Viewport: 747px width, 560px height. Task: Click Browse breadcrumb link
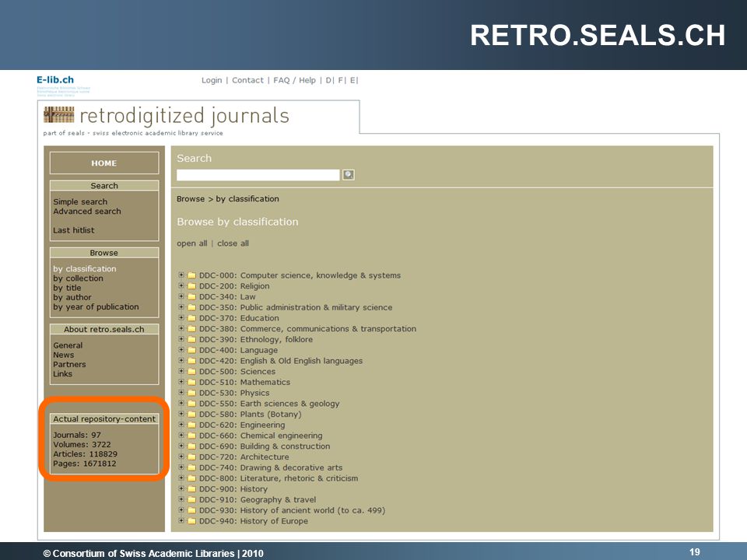coord(191,198)
